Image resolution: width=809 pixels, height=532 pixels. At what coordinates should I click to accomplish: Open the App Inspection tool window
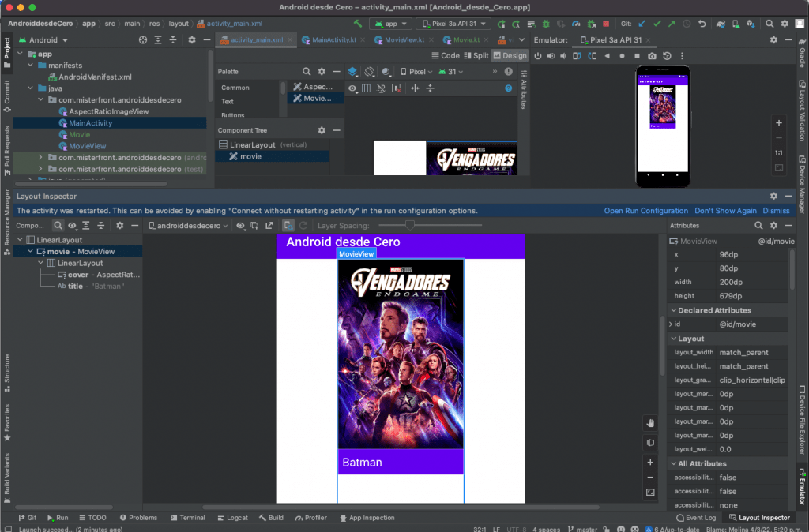click(x=367, y=518)
